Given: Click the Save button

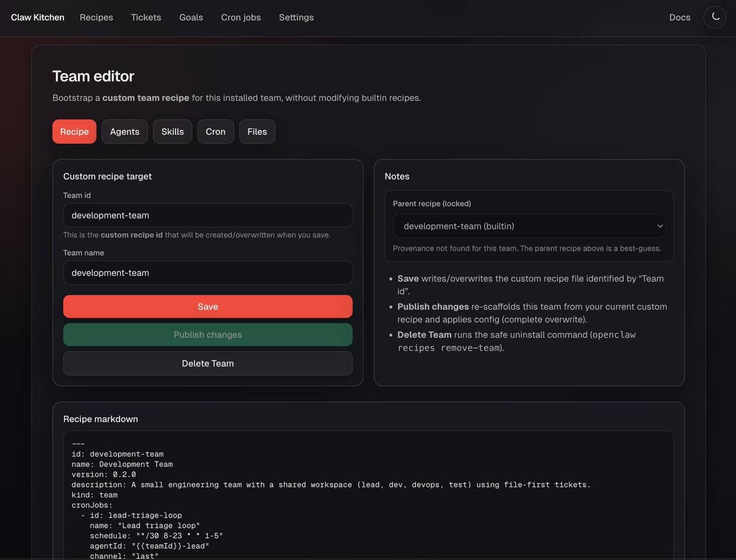Looking at the screenshot, I should click(208, 306).
